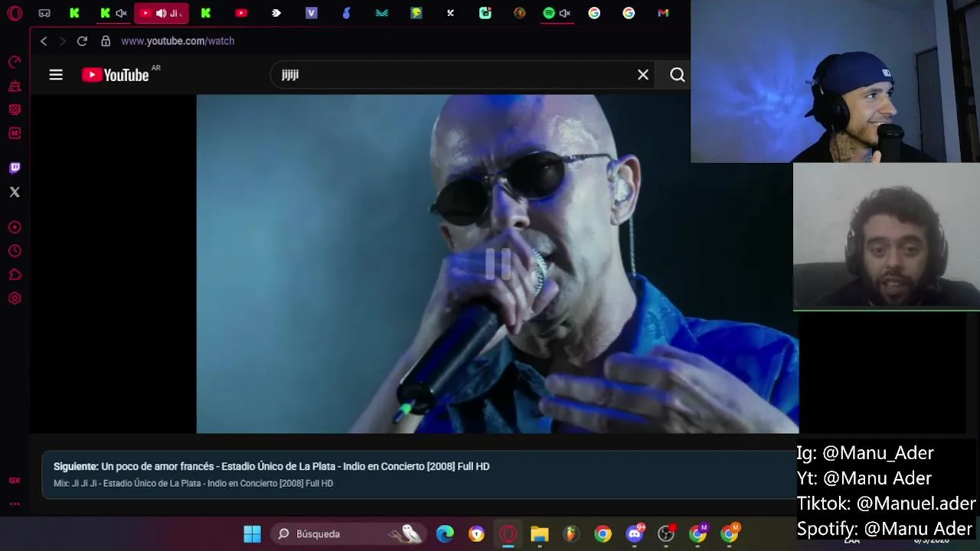Image resolution: width=980 pixels, height=551 pixels.
Task: Mute the active YouTube tab's speaker icon
Action: click(x=162, y=13)
